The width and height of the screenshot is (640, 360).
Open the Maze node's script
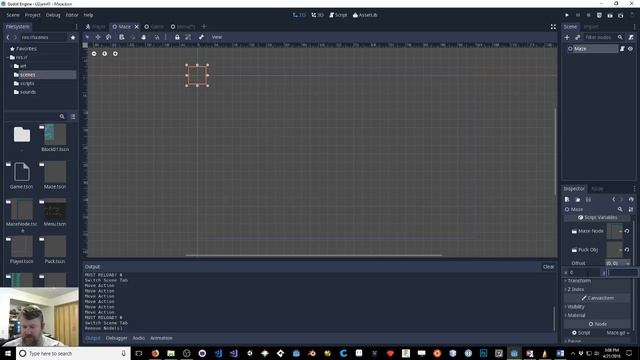(622, 49)
